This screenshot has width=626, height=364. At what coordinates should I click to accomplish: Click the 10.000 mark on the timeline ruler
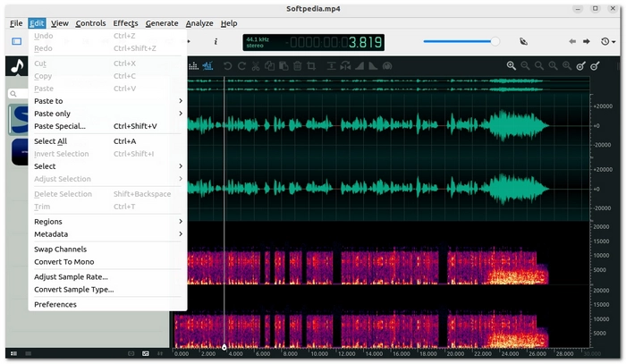point(319,353)
